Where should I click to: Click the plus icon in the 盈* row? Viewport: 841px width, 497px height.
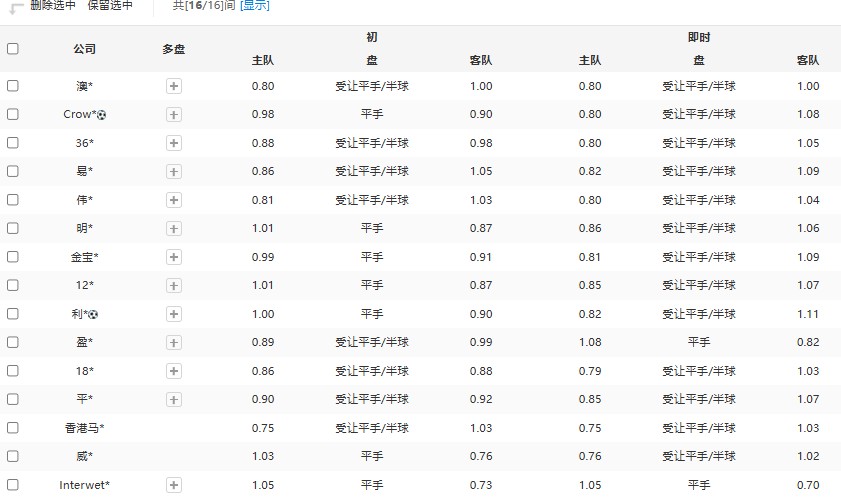click(x=173, y=343)
